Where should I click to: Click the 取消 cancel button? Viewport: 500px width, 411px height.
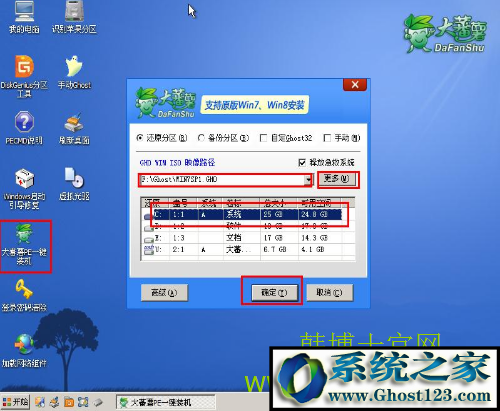click(329, 293)
